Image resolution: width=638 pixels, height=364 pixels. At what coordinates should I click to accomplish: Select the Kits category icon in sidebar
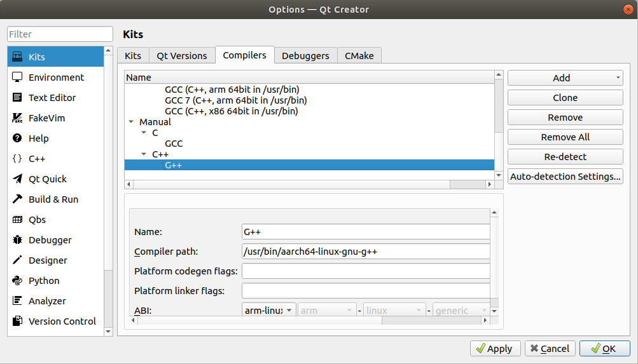[x=18, y=57]
